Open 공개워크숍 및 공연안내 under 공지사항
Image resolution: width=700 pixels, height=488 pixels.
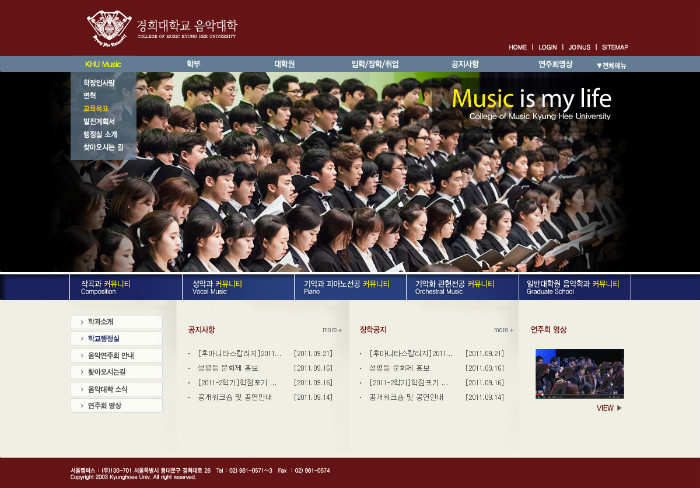(235, 397)
